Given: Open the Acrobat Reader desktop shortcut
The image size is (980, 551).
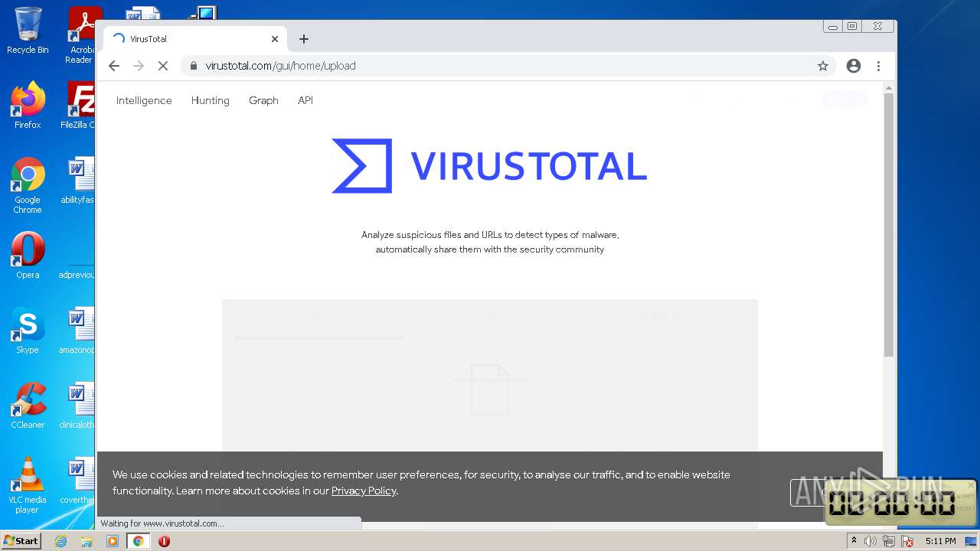Looking at the screenshot, I should pyautogui.click(x=82, y=35).
